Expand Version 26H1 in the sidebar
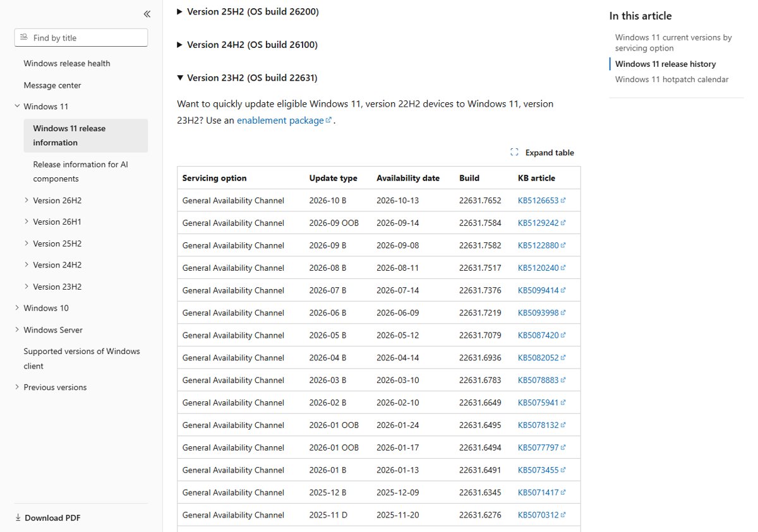The width and height of the screenshot is (758, 532). pyautogui.click(x=27, y=222)
